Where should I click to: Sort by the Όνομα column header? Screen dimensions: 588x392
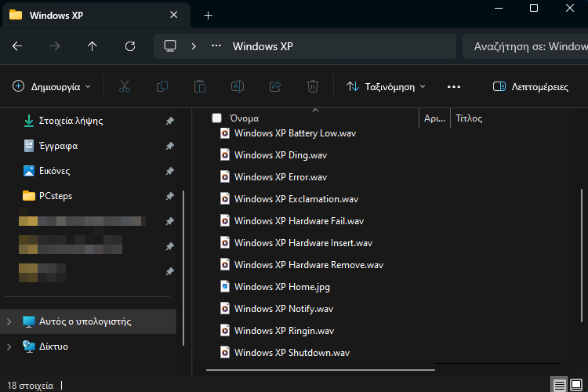[245, 118]
